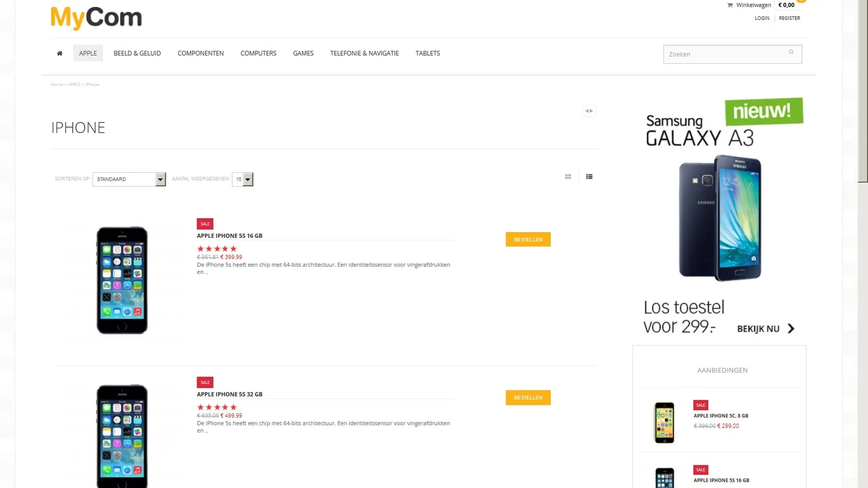Open the COMPONENTEN menu
The width and height of the screenshot is (868, 488).
pyautogui.click(x=201, y=53)
